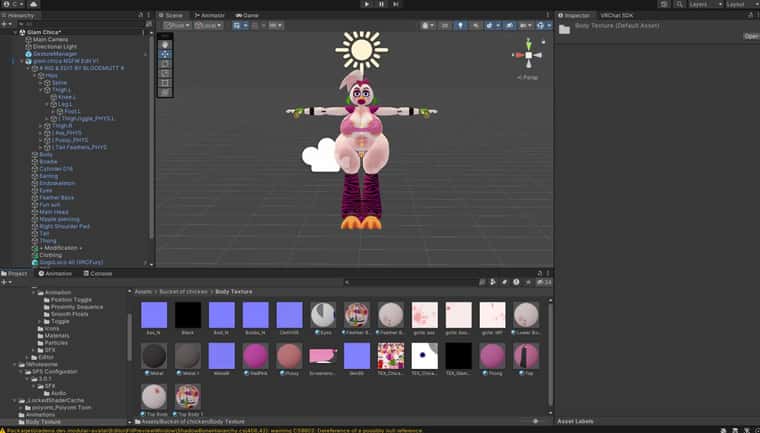Toggle 2D view mode in the Scene toolbar
The image size is (760, 433).
click(444, 25)
